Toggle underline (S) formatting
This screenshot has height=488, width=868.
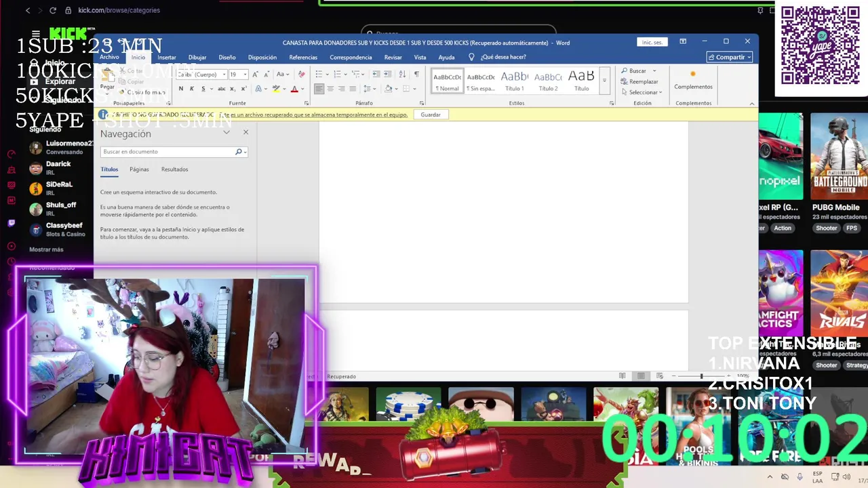(202, 89)
